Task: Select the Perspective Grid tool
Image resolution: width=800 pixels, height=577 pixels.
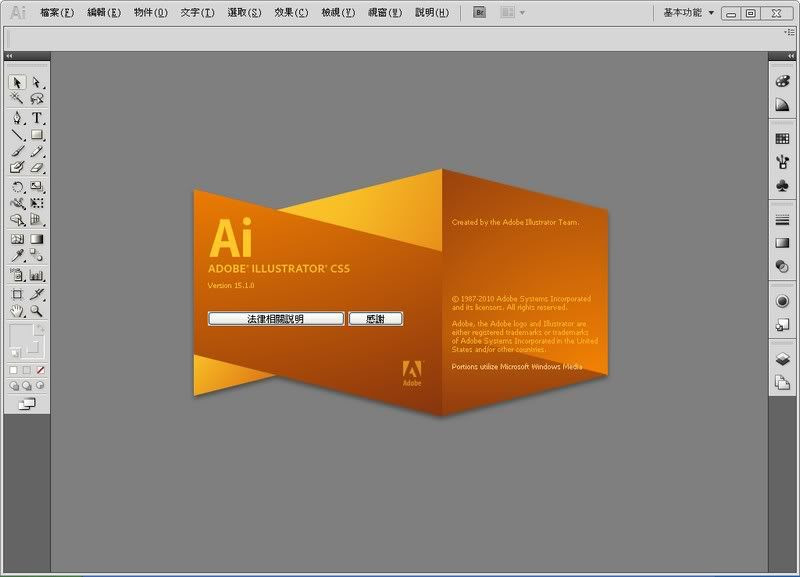Action: tap(37, 219)
